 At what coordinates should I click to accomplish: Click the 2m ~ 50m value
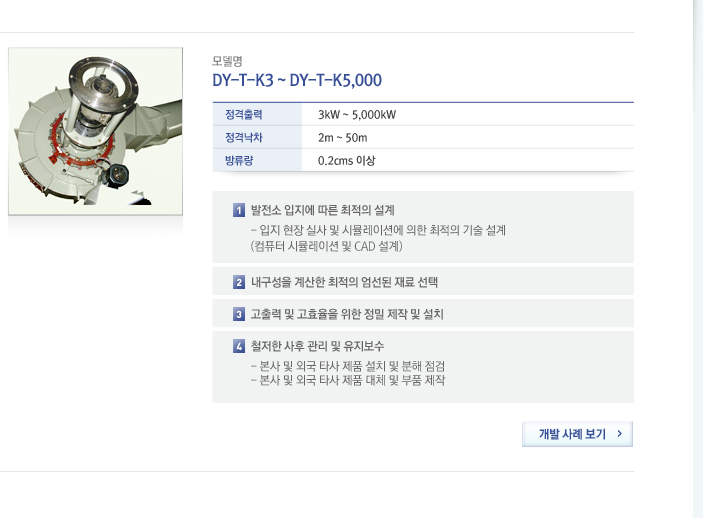(343, 138)
